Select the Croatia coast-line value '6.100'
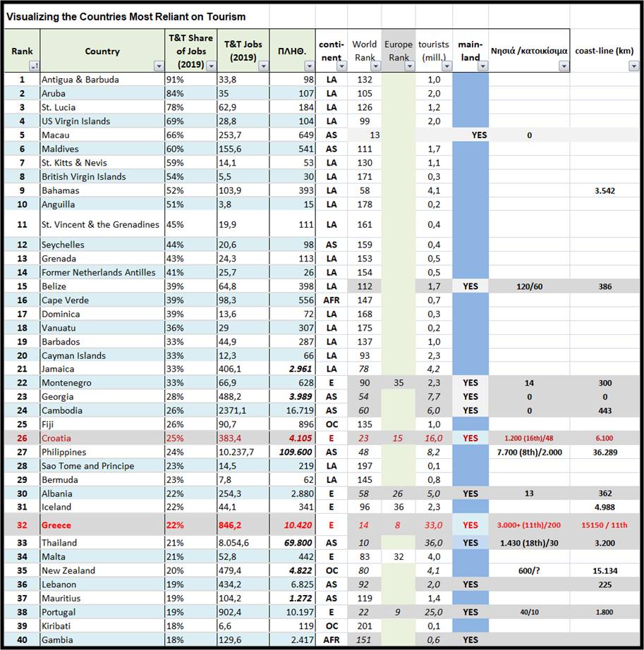 604,439
